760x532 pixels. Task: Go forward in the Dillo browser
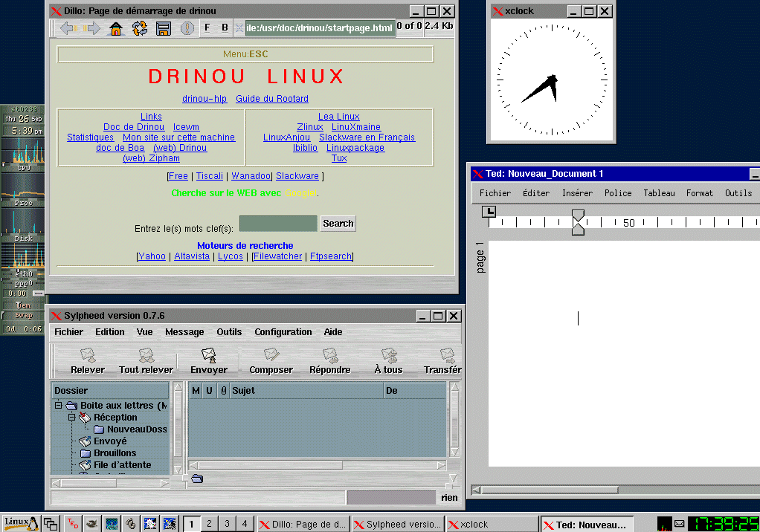[x=92, y=28]
